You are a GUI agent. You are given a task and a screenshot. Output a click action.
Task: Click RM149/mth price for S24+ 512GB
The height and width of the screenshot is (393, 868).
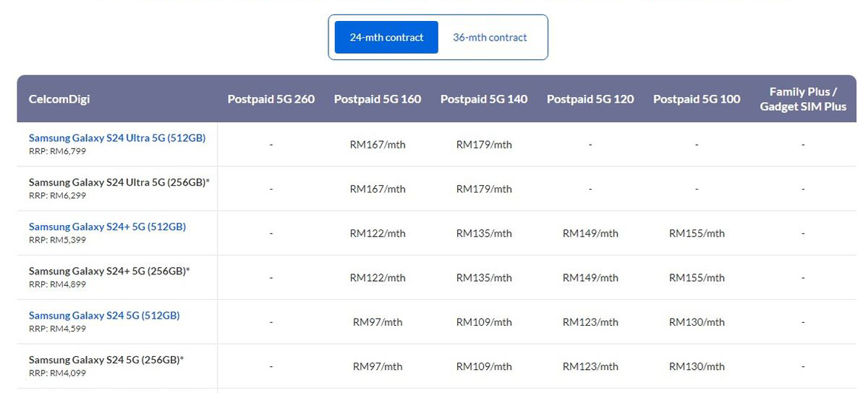pos(590,234)
